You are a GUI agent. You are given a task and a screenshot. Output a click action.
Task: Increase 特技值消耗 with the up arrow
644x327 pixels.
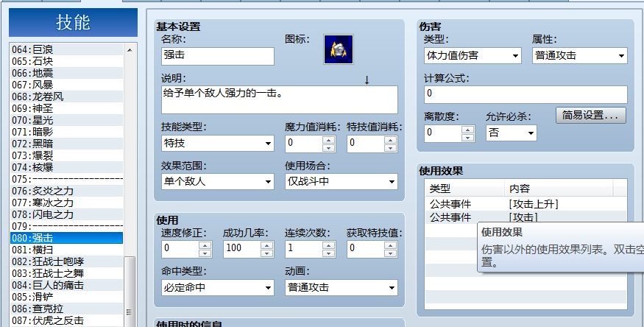[x=391, y=139]
